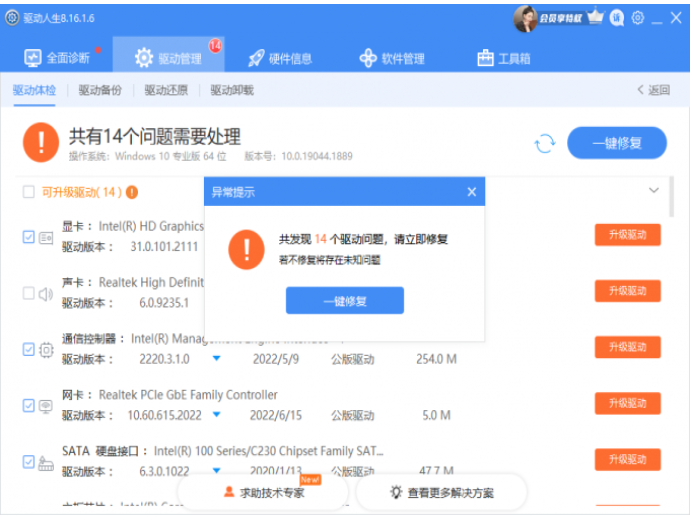Click the 硬件信息 rocket icon

[256, 58]
